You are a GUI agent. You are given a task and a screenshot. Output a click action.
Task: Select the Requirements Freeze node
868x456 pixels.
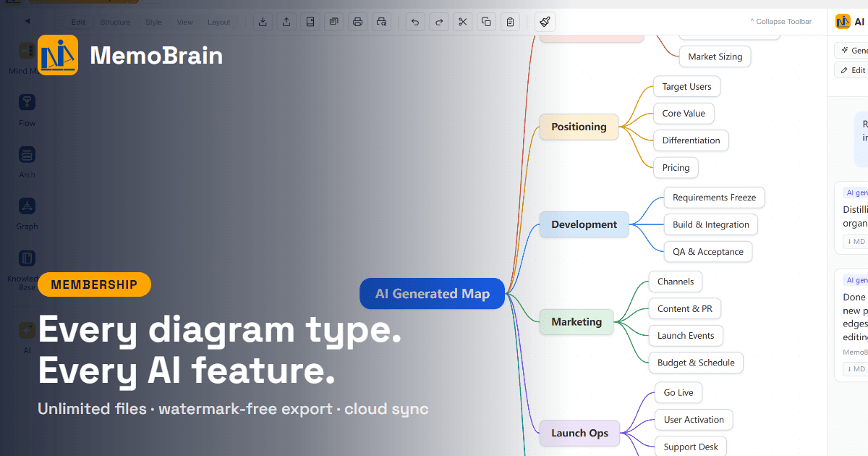714,198
